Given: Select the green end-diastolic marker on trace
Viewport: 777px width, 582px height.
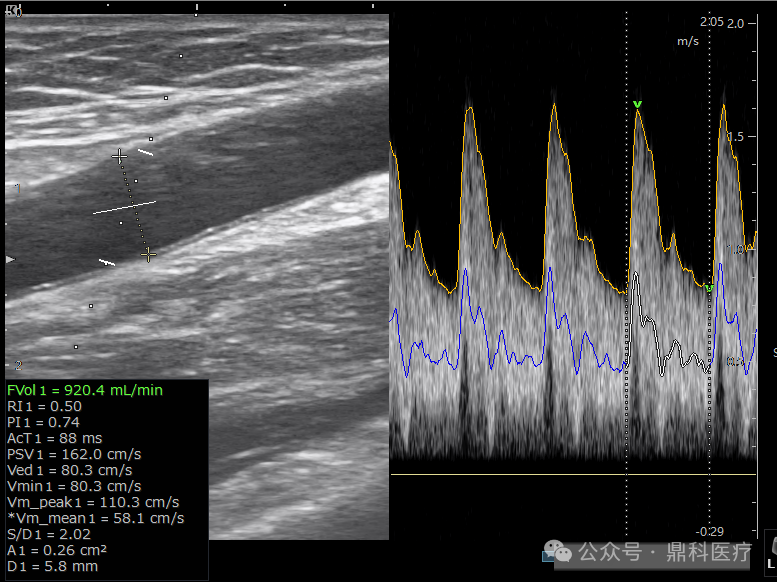Looking at the screenshot, I should point(709,288).
